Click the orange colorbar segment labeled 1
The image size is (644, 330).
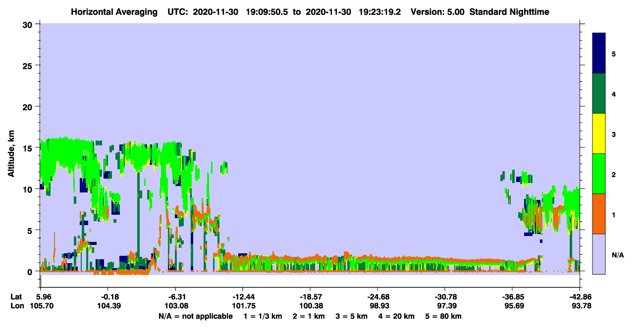pos(599,214)
